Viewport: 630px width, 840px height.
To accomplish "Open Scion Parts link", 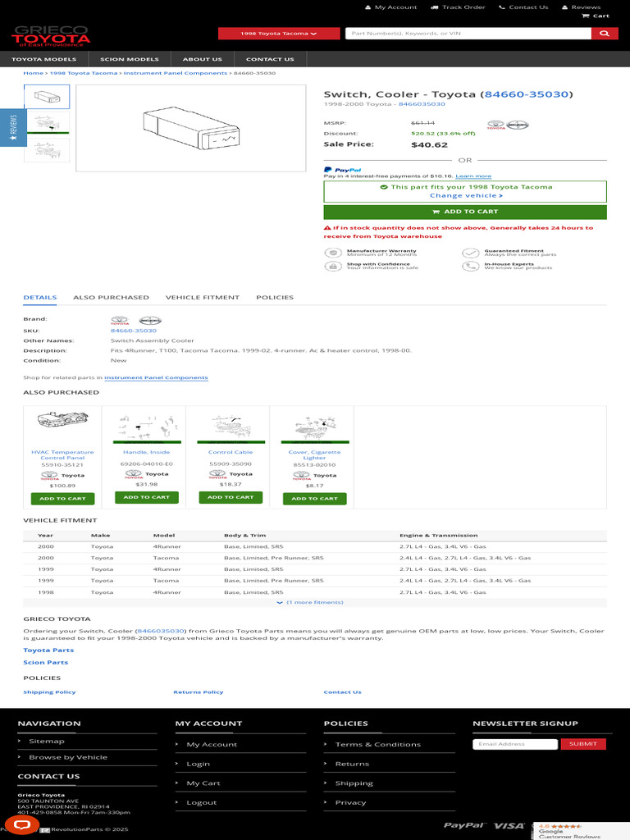I will (46, 663).
